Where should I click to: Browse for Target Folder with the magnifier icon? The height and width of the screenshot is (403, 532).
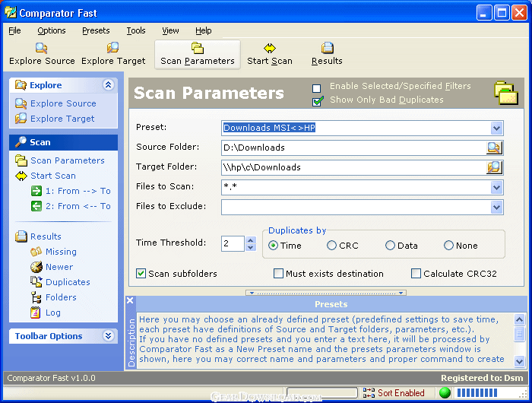494,167
